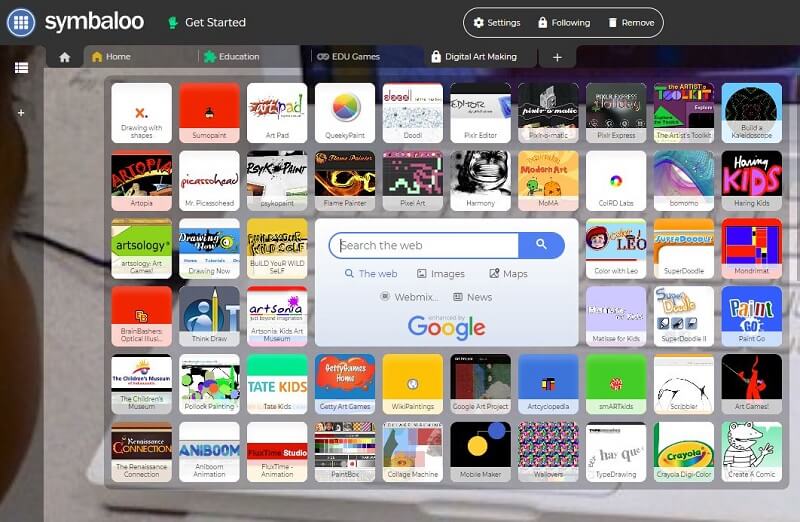The width and height of the screenshot is (800, 522).
Task: Open the Crayola Digi-Color tile
Action: [x=684, y=452]
